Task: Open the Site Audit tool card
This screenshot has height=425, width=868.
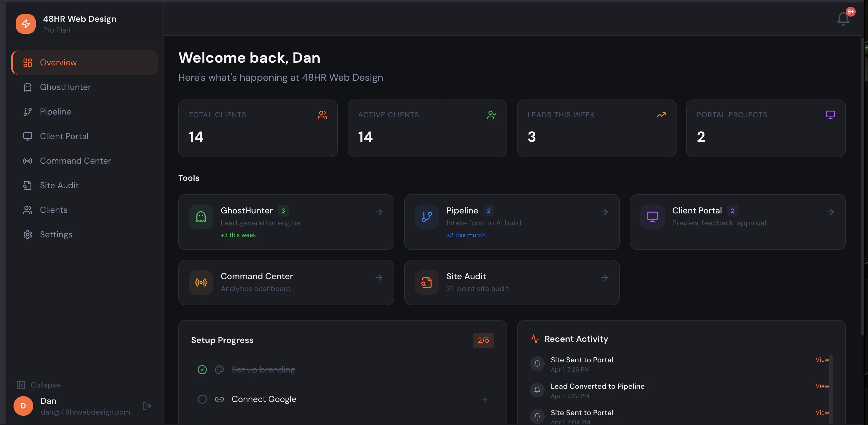Action: (511, 282)
